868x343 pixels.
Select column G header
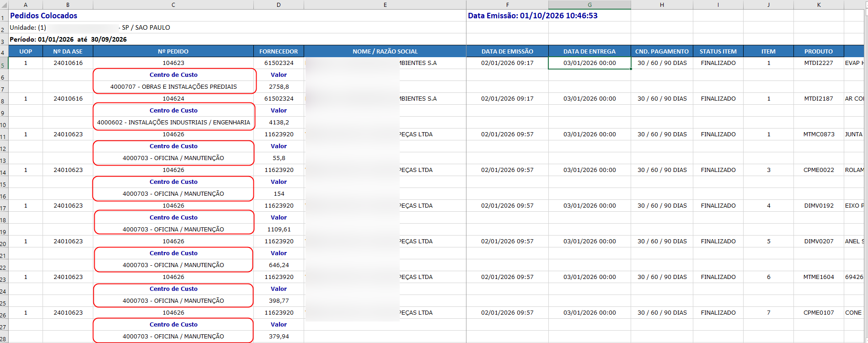pyautogui.click(x=589, y=5)
